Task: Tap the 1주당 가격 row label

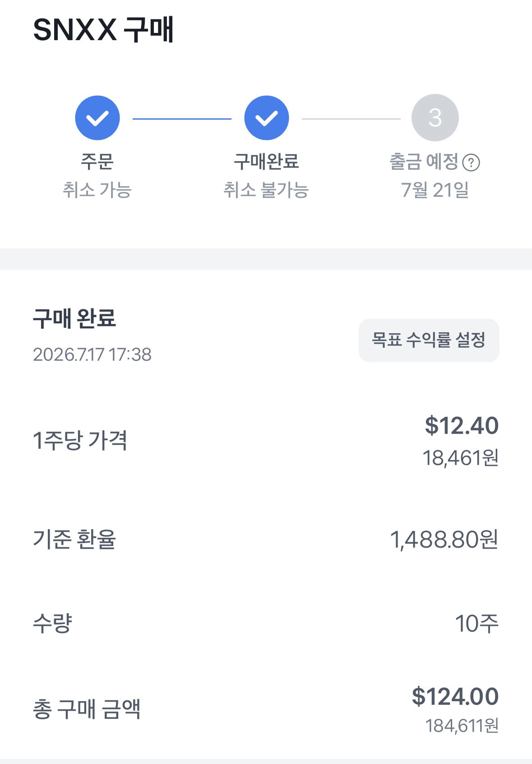Action: [80, 440]
